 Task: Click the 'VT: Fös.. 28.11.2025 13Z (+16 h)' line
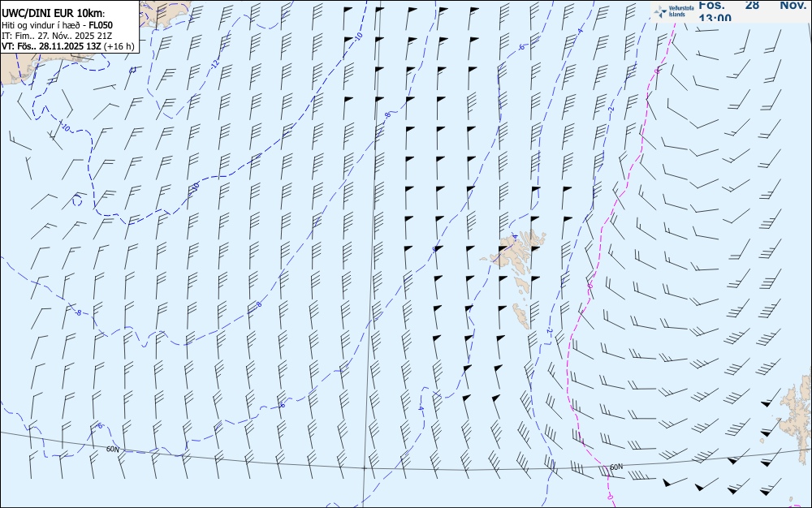tap(68, 46)
